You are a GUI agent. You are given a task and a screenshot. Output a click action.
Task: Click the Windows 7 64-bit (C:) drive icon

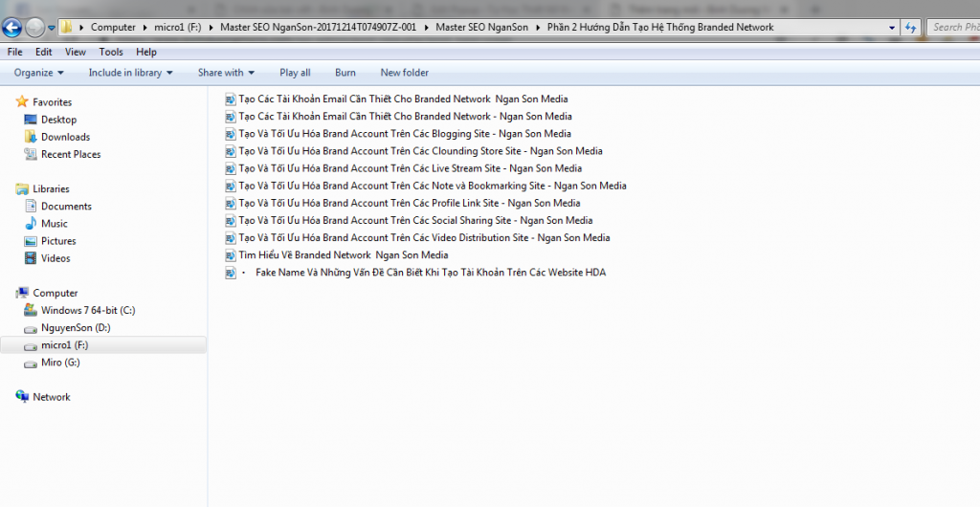(x=30, y=310)
